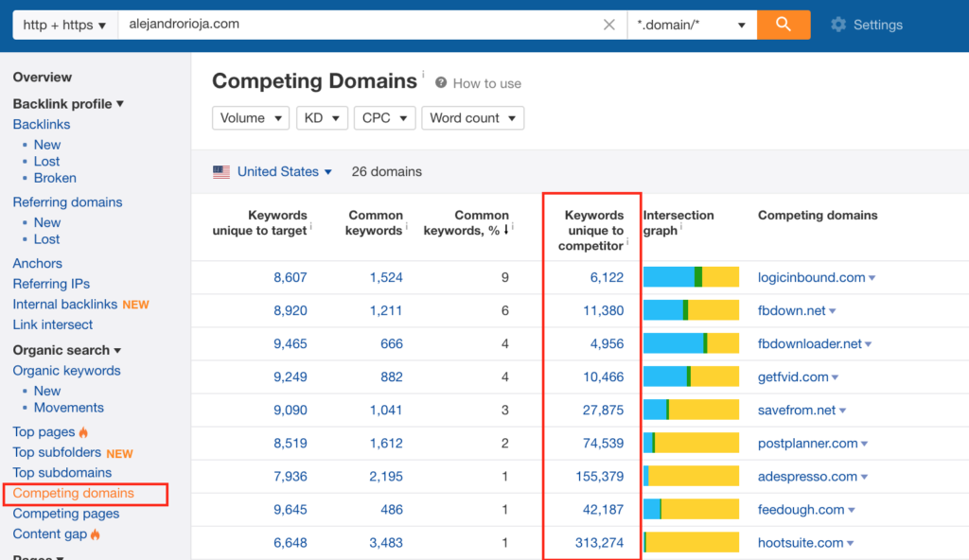Click 155,379 unique competitor keywords value
Viewport: 969px width, 560px height.
(599, 477)
